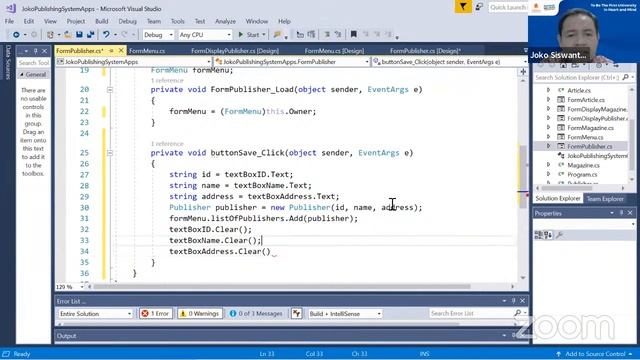Open the Analyze menu
This screenshot has width=640, height=360.
click(x=225, y=21)
